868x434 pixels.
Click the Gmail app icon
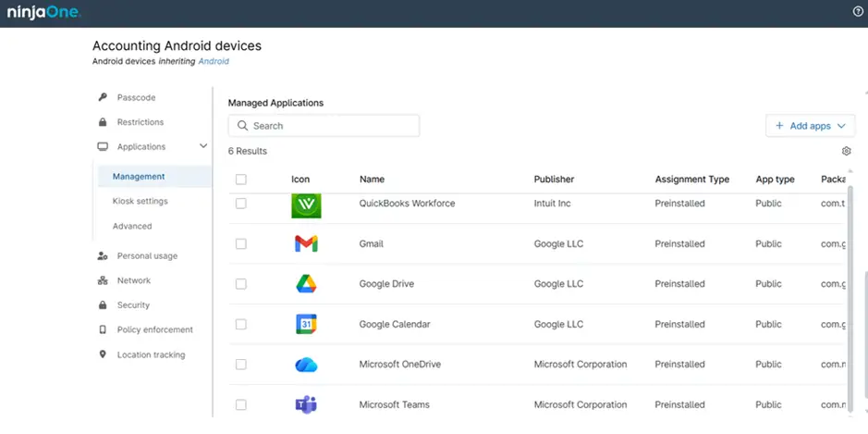coord(306,243)
